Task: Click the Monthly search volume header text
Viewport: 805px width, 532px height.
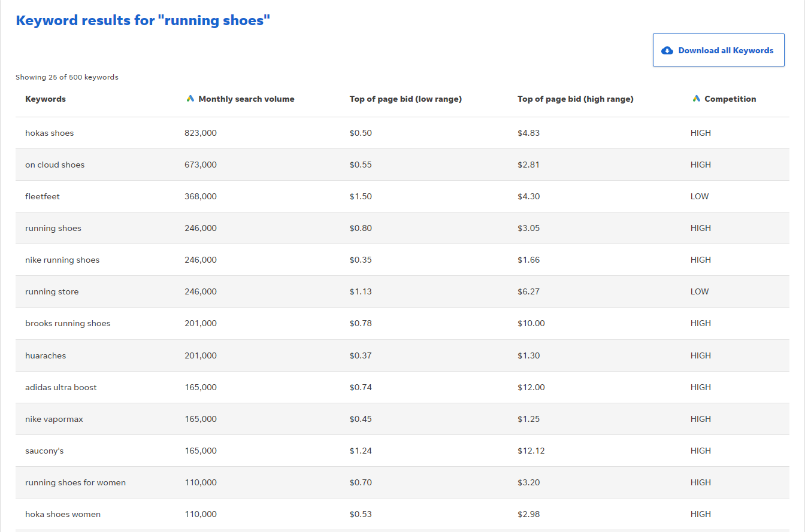Action: (246, 99)
